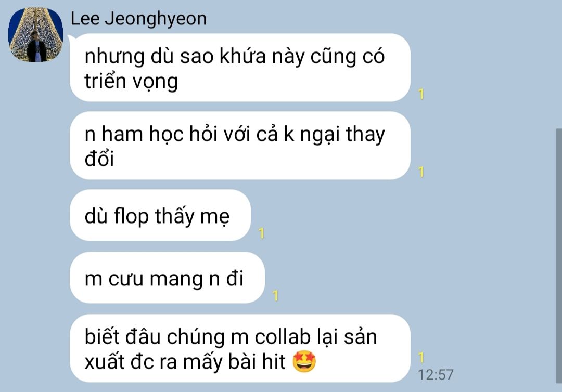
Task: Click unread count beside "thay đổi" message
Action: coord(421,172)
